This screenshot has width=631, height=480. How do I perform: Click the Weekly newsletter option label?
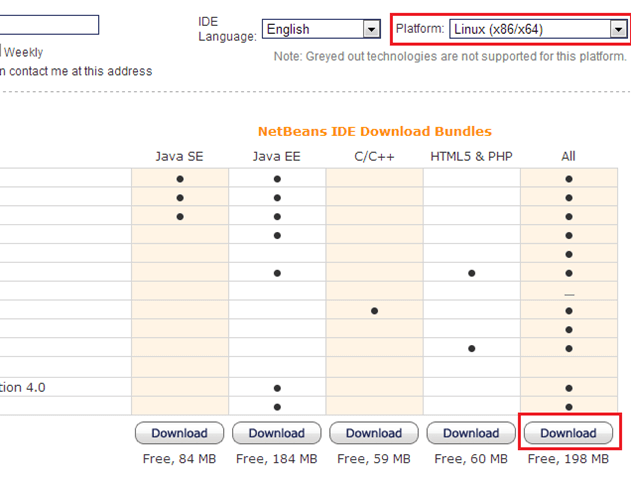click(23, 52)
